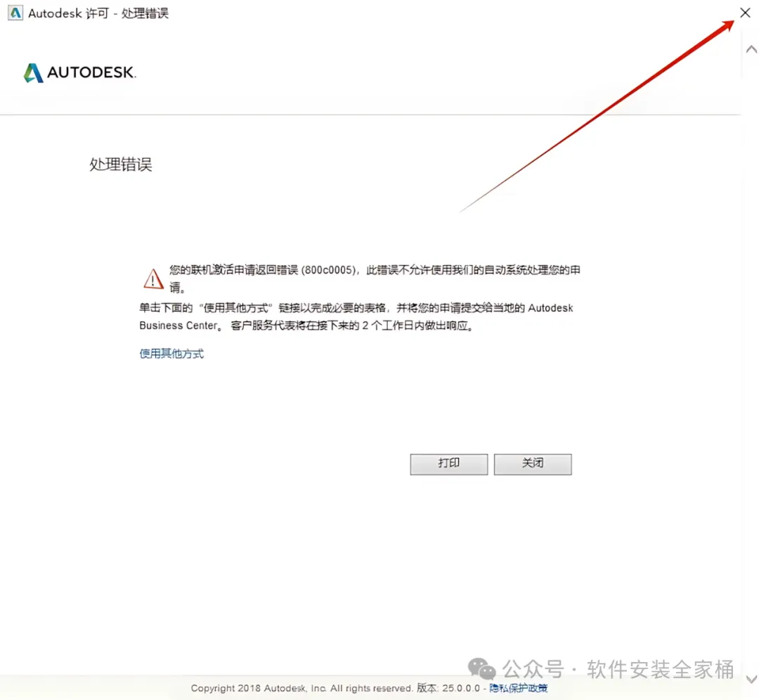Open the 隐私保护政策 privacy policy link
Screen dimensions: 759x700
point(518,687)
